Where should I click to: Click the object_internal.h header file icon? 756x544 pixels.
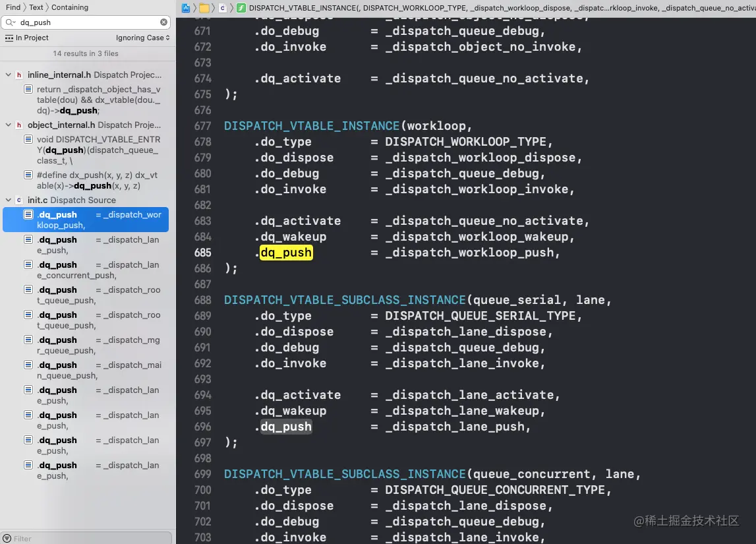[x=19, y=125]
